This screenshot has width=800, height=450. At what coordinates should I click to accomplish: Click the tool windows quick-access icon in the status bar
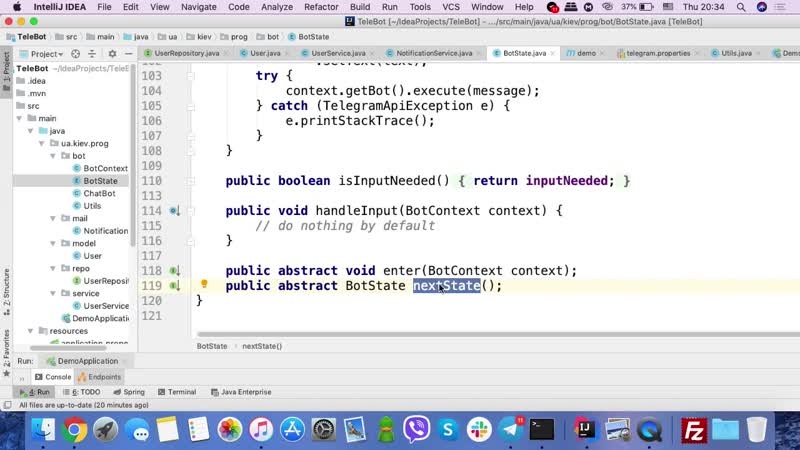(x=7, y=405)
